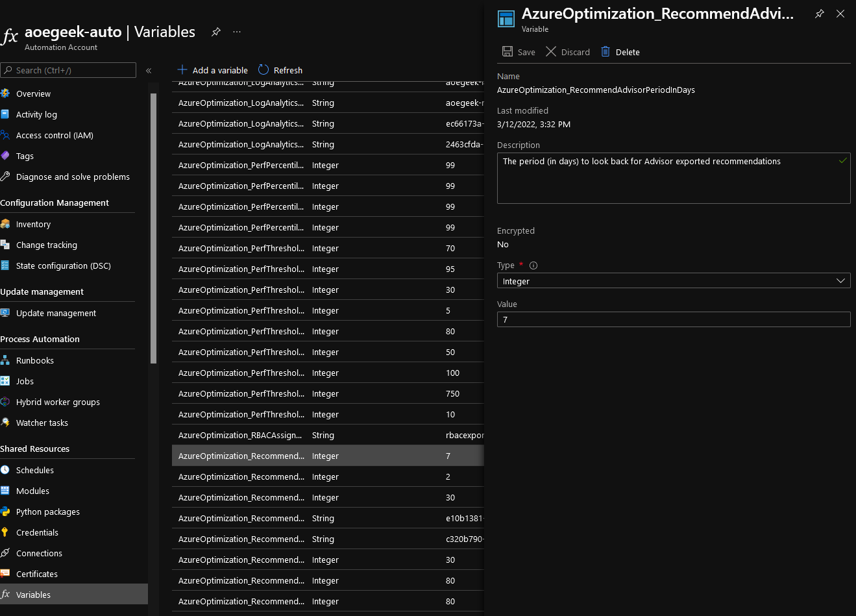
Task: Select the variable row with value 70
Action: (x=328, y=248)
